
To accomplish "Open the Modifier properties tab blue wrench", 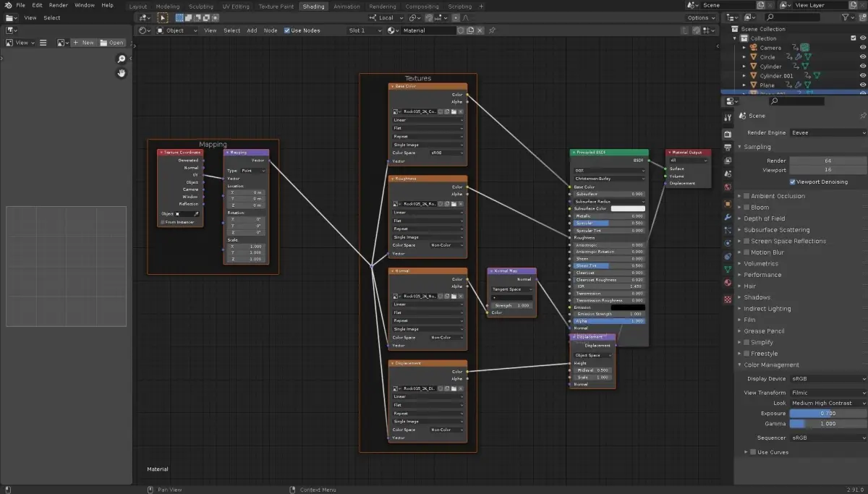I will pyautogui.click(x=728, y=217).
